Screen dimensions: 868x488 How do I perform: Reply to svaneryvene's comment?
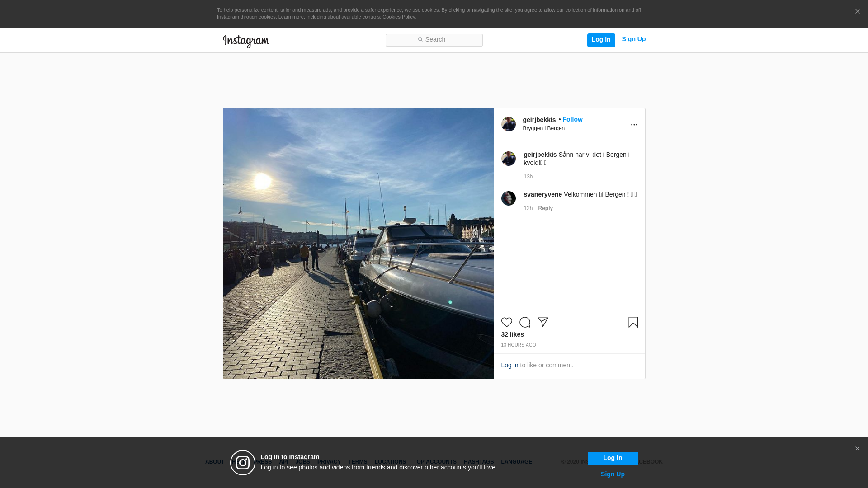pyautogui.click(x=545, y=208)
